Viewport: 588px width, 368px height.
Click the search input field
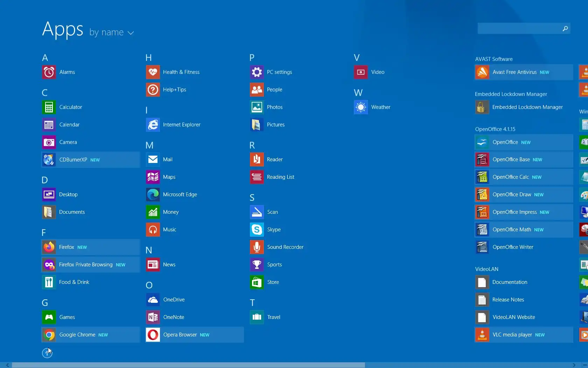[x=519, y=28]
